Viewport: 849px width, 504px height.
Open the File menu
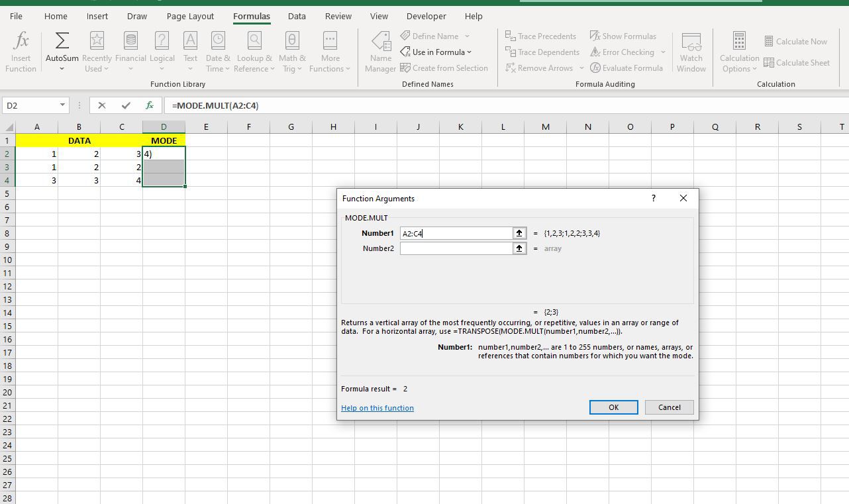(x=16, y=16)
